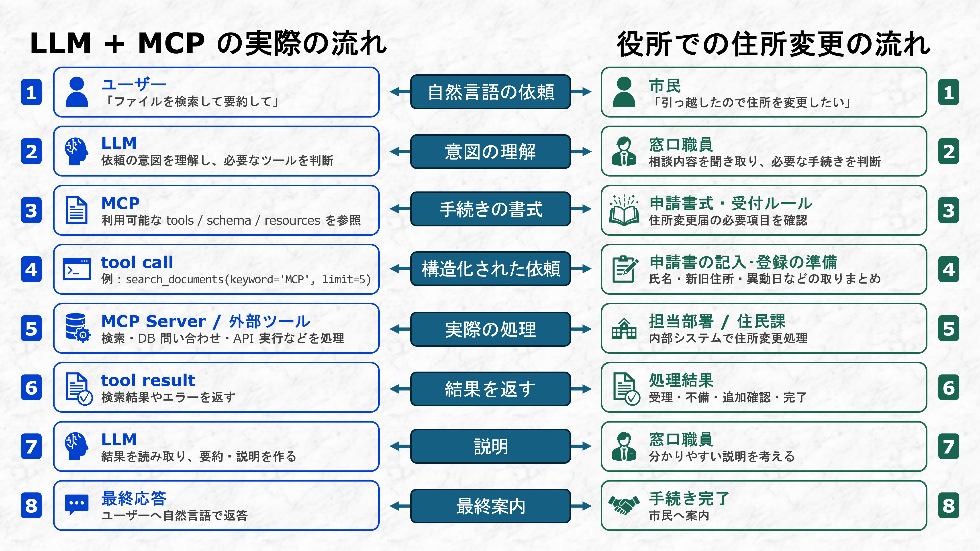The height and width of the screenshot is (551, 980).
Task: Click the handshake icon beside 手続き完了
Action: pyautogui.click(x=624, y=505)
